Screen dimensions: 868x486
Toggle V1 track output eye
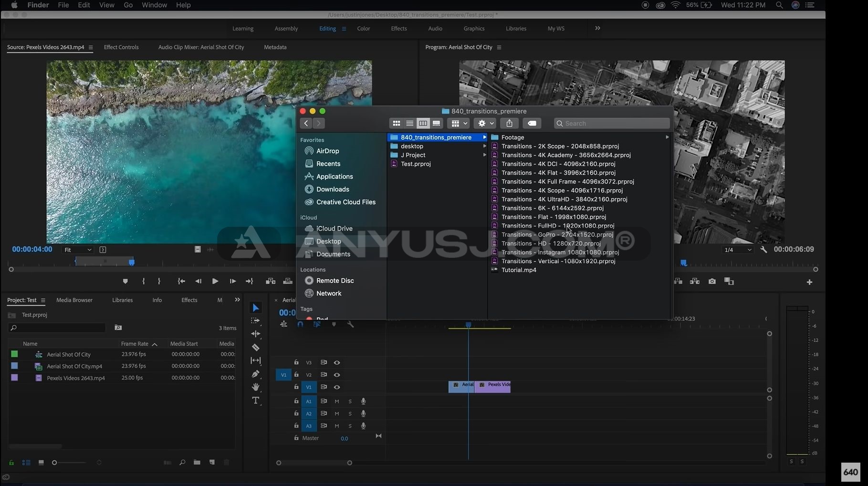337,387
